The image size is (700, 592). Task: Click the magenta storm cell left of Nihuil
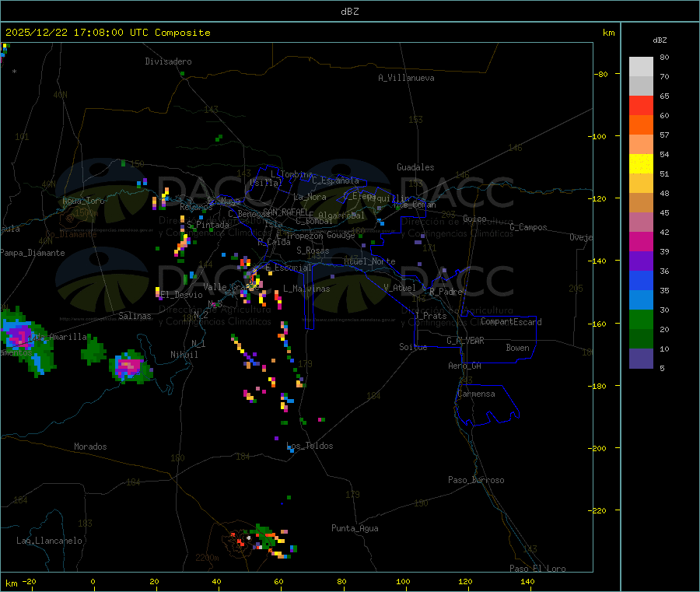128,365
